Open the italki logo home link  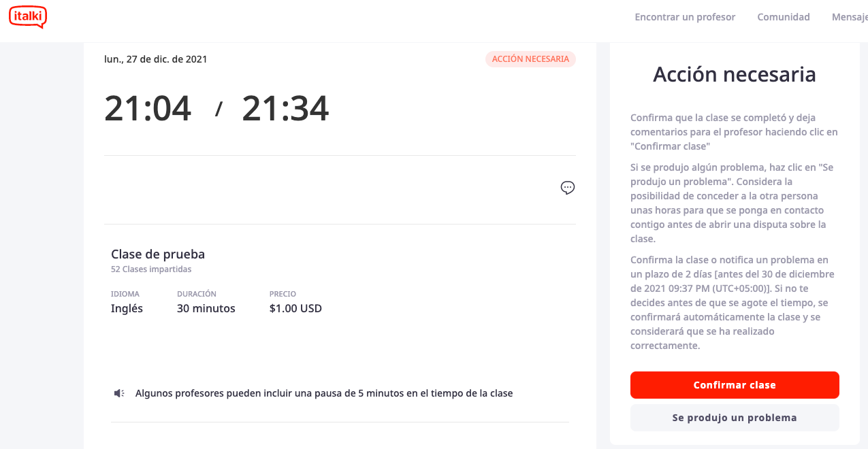pos(28,16)
